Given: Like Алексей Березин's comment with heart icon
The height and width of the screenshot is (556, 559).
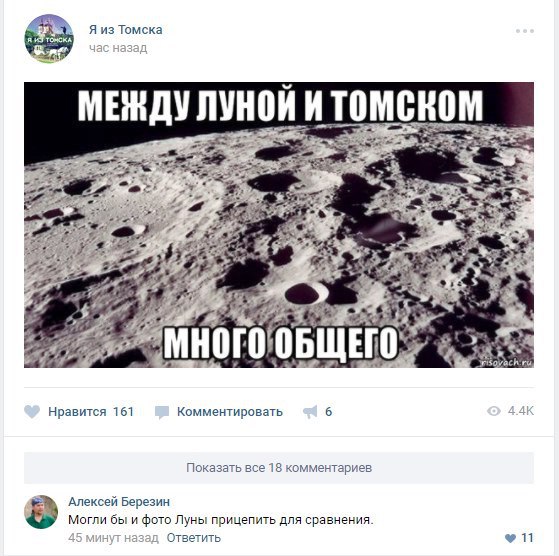Looking at the screenshot, I should (511, 538).
